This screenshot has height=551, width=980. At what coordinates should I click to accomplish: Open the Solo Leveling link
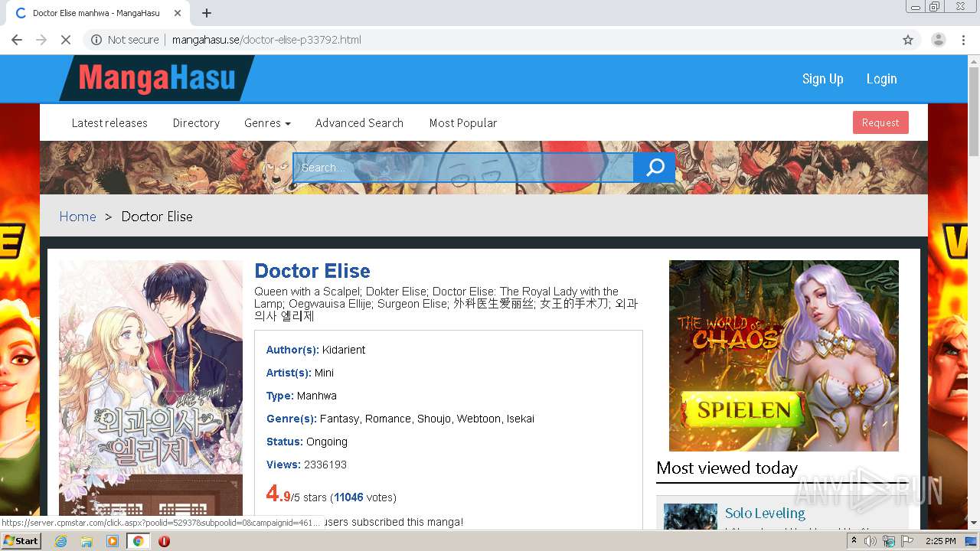[765, 513]
